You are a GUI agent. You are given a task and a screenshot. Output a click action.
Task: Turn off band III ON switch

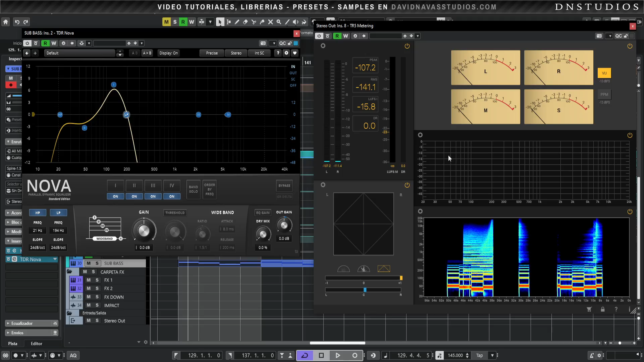click(x=153, y=196)
